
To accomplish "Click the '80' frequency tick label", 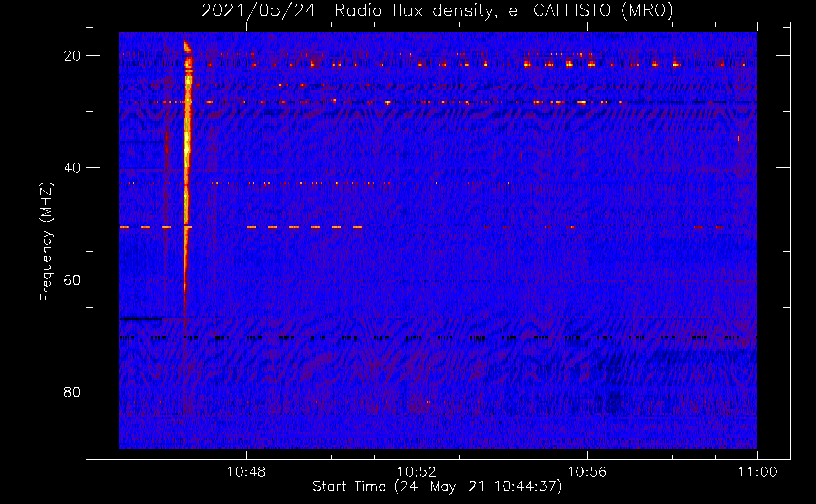I will click(72, 392).
